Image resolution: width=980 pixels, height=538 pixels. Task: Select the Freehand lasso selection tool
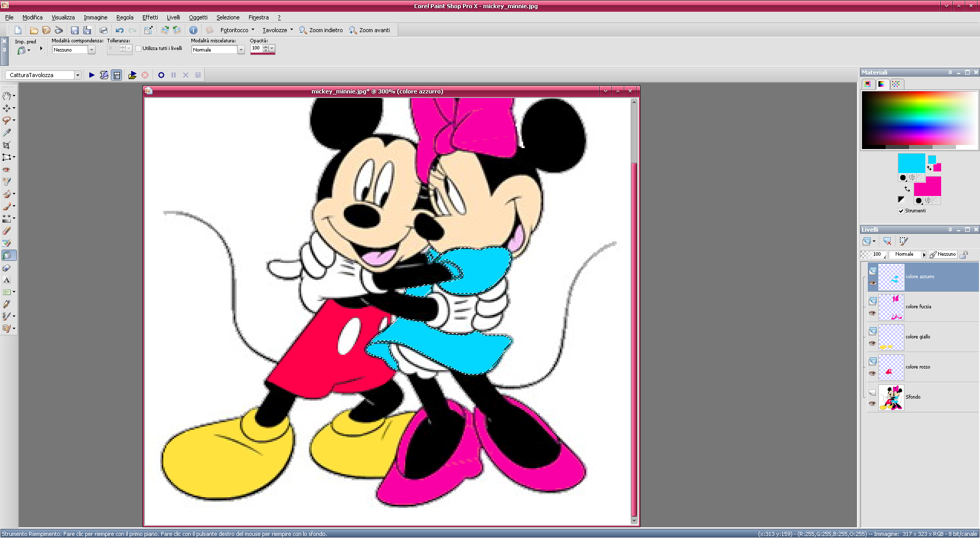coord(7,120)
